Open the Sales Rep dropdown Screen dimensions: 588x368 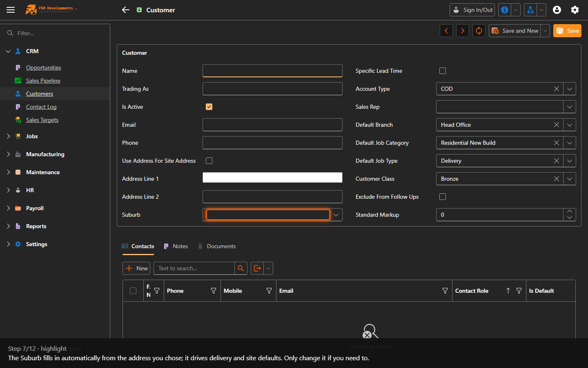tap(570, 107)
